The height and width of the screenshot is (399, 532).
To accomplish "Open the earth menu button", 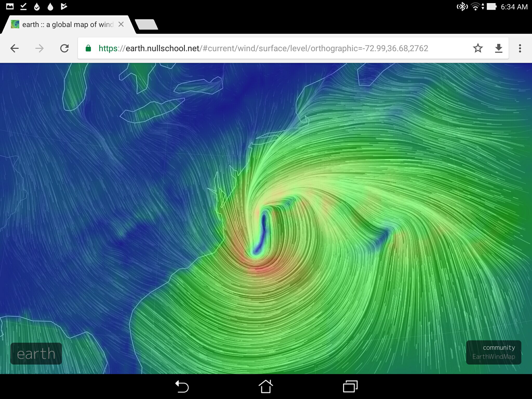I will point(36,354).
